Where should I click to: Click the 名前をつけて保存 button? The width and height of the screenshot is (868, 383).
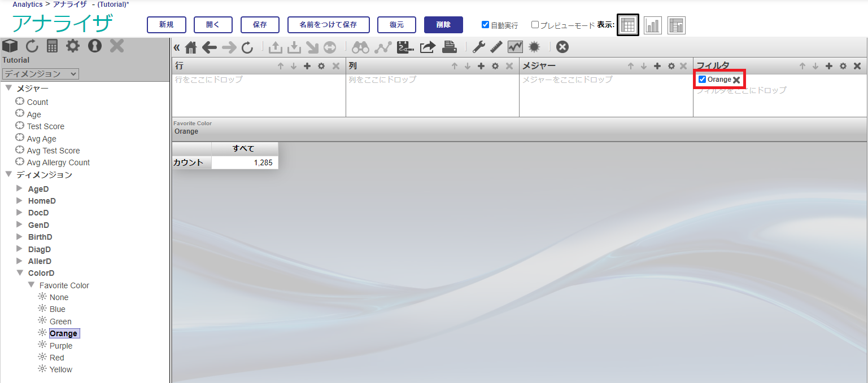(328, 25)
